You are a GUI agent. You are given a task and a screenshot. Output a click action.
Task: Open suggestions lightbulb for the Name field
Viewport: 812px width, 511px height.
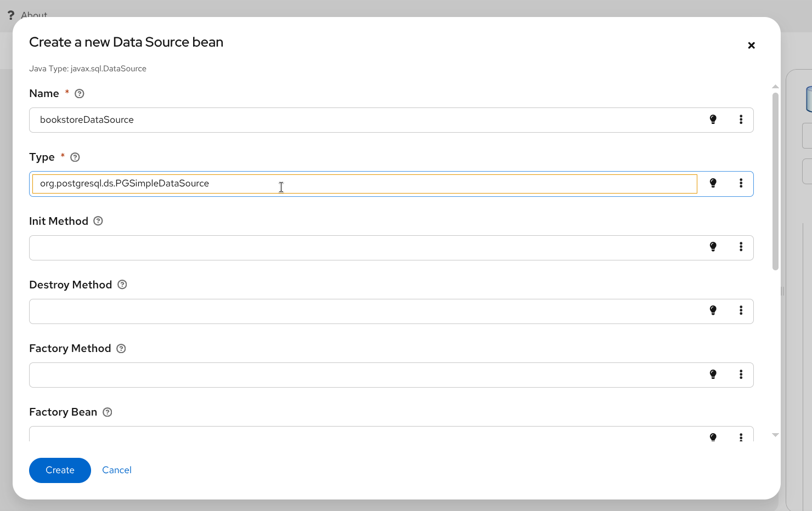(713, 119)
